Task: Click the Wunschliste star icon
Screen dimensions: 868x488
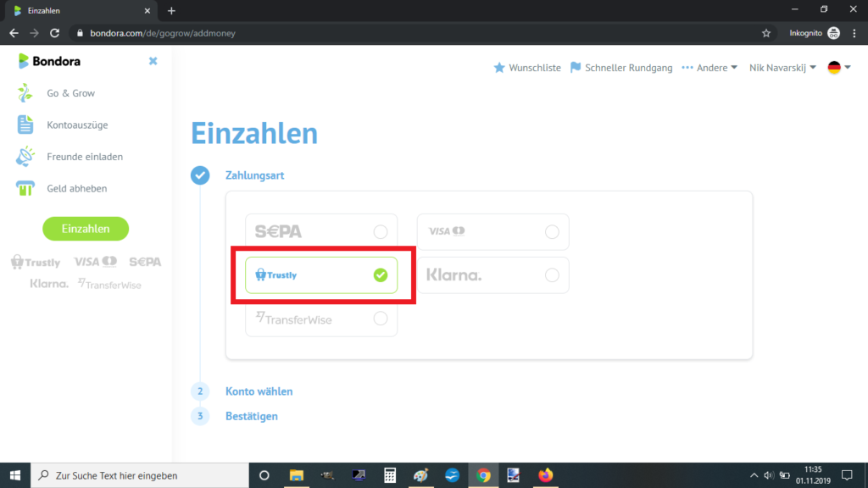Action: (499, 68)
